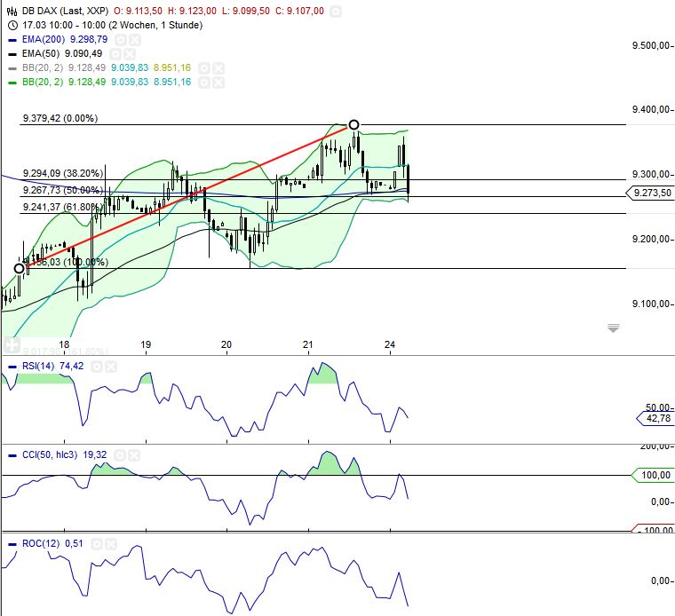
Task: Click the clock icon for time range
Action: point(12,26)
